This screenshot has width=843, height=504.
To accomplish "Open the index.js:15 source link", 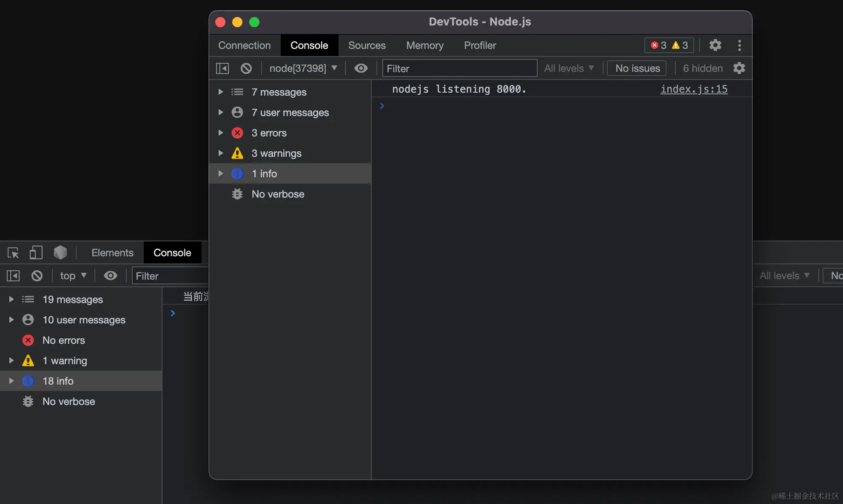I will pyautogui.click(x=694, y=89).
